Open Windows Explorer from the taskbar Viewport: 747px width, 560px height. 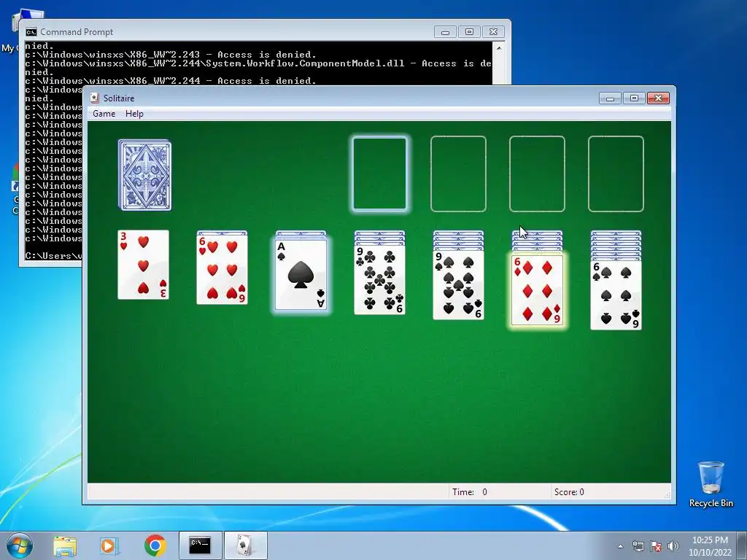tap(65, 545)
